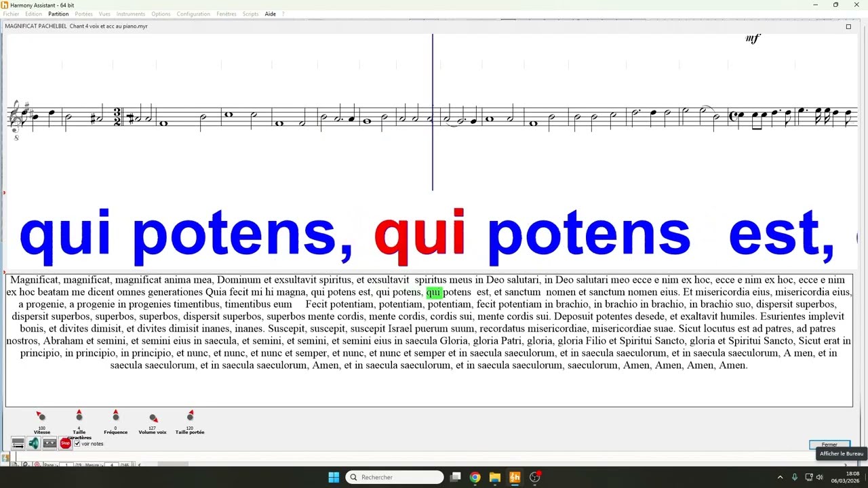Click the Harmony Assistant taskbar icon

click(x=515, y=477)
